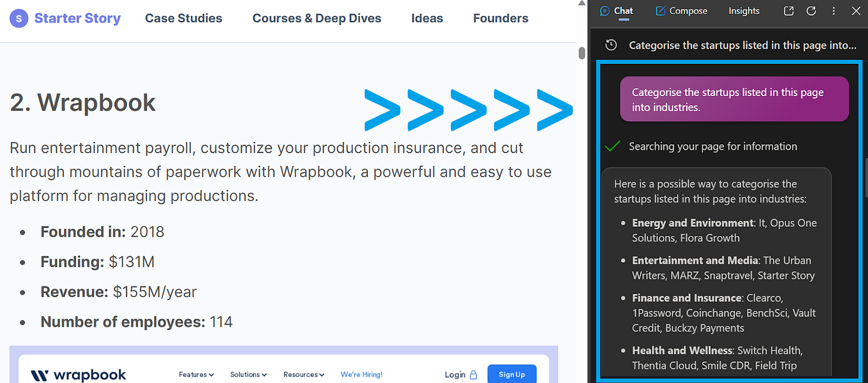Screen dimensions: 868x383
Task: Click the 'Finance and Insurance' category text
Action: pos(687,298)
